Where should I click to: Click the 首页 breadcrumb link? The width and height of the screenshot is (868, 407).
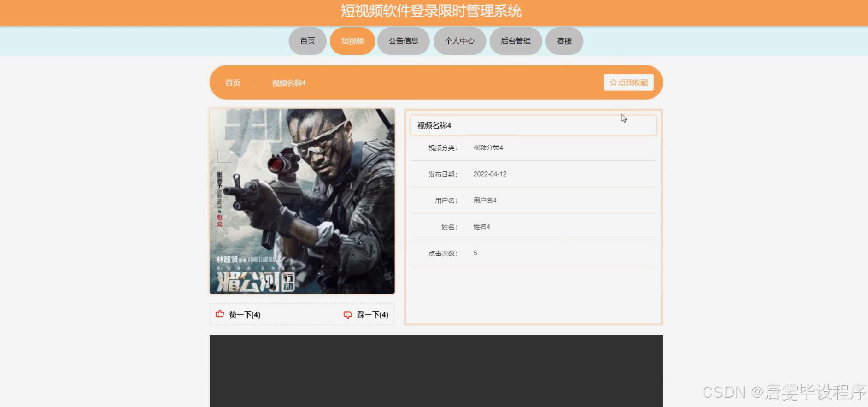(x=233, y=83)
